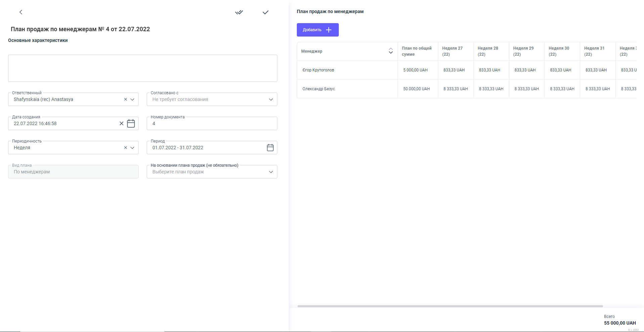Screen dimensions: 644x332
Task: Clear the Периодичность selection
Action: (x=126, y=148)
